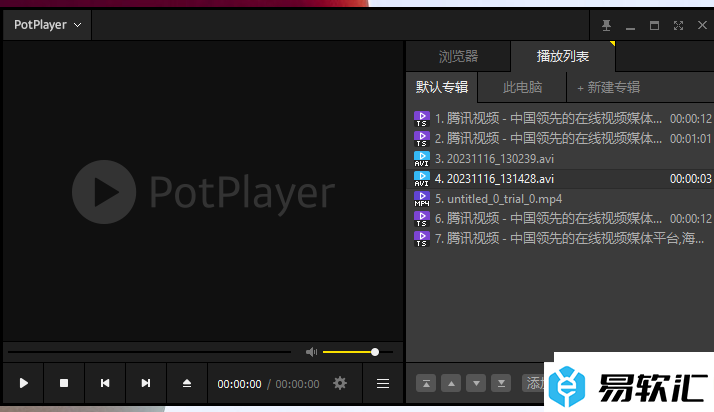Viewport: 714px width, 412px height.
Task: Move selected item to top of playlist
Action: tap(426, 383)
